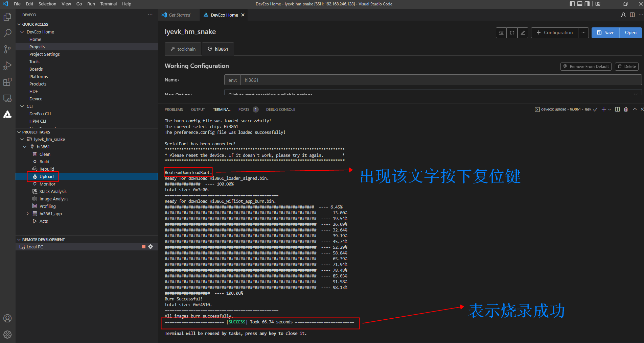Open Remote Explorer in activity bar
Screen dimensions: 644x343
(x=7, y=98)
